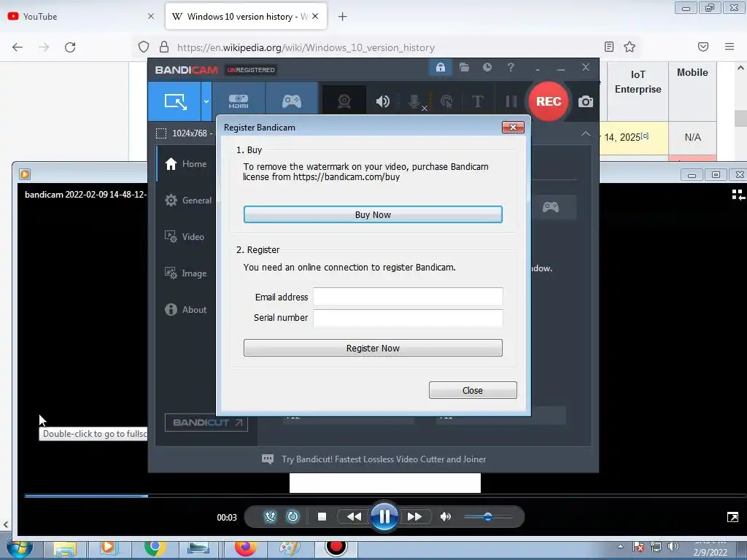The height and width of the screenshot is (560, 747).
Task: Click the rewind button in Media Player
Action: 354,517
